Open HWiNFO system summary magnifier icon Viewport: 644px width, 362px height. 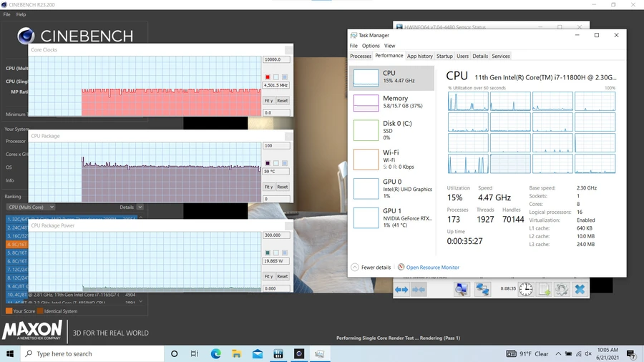pyautogui.click(x=462, y=289)
